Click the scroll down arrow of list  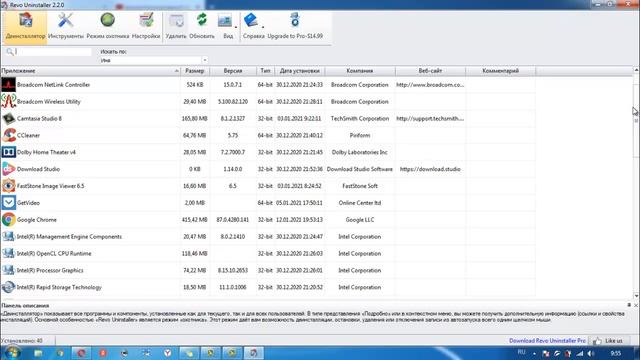(636, 296)
